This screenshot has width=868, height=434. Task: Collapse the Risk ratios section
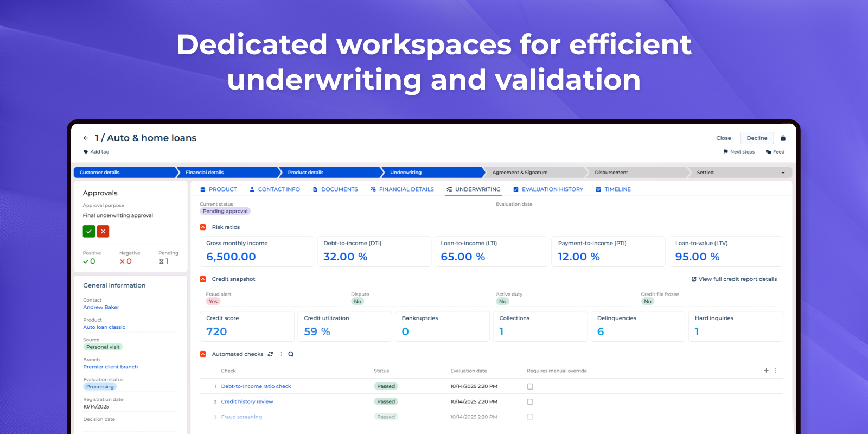click(203, 227)
